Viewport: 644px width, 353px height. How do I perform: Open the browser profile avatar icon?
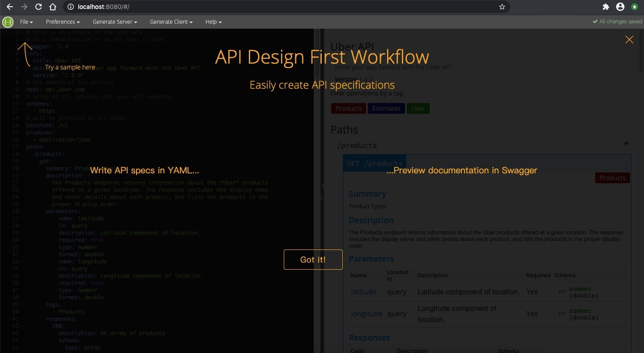click(620, 7)
